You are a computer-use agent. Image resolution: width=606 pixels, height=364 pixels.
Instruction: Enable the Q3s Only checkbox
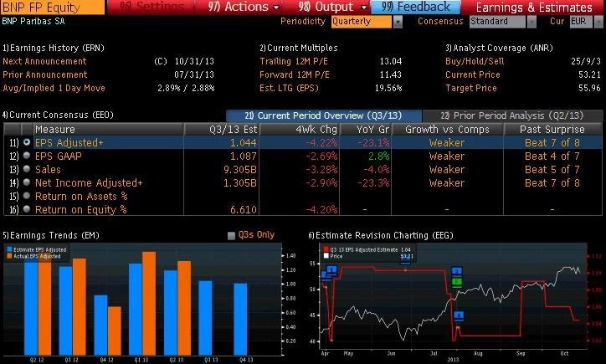point(231,236)
